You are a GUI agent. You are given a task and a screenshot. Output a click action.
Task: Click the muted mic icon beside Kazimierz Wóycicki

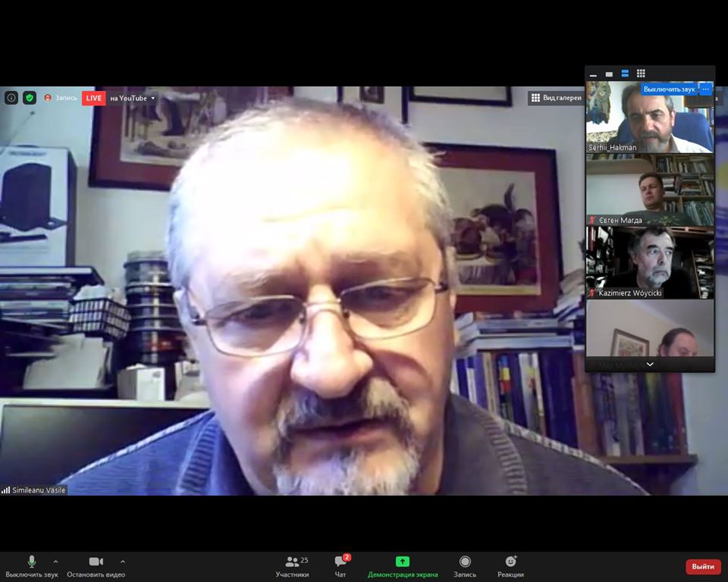point(592,293)
